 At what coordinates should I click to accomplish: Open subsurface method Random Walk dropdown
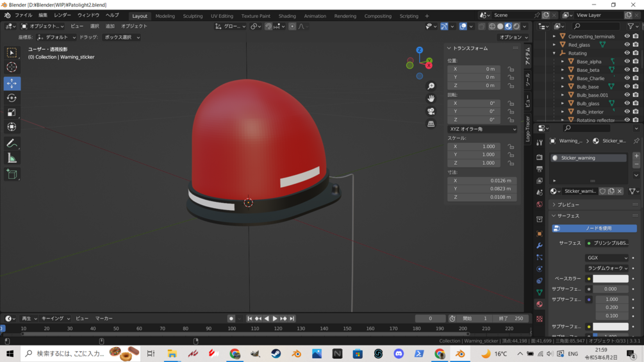tap(607, 268)
